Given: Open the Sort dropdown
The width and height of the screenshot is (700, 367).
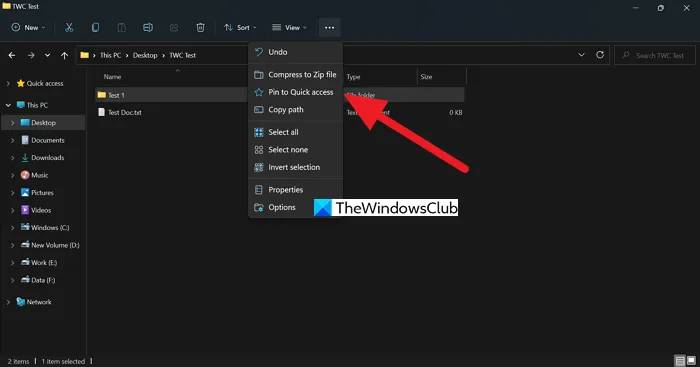Looking at the screenshot, I should pos(240,28).
